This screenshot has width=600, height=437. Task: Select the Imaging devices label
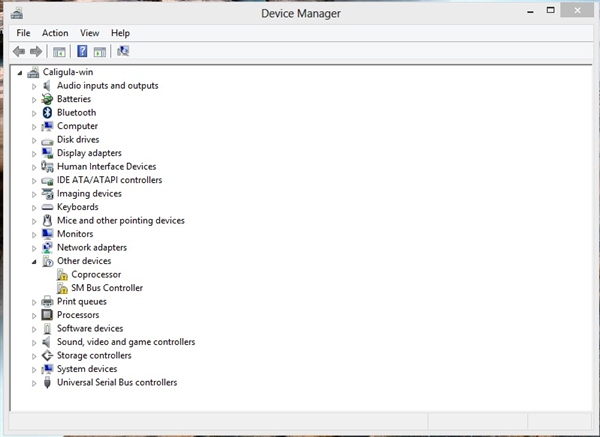tap(89, 194)
